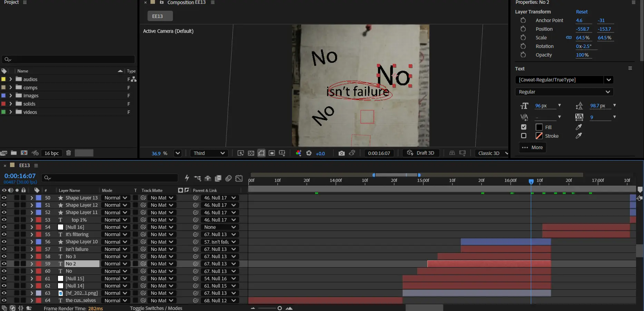644x311 pixels.
Task: Reset the Layer Transform properties
Action: click(x=582, y=12)
